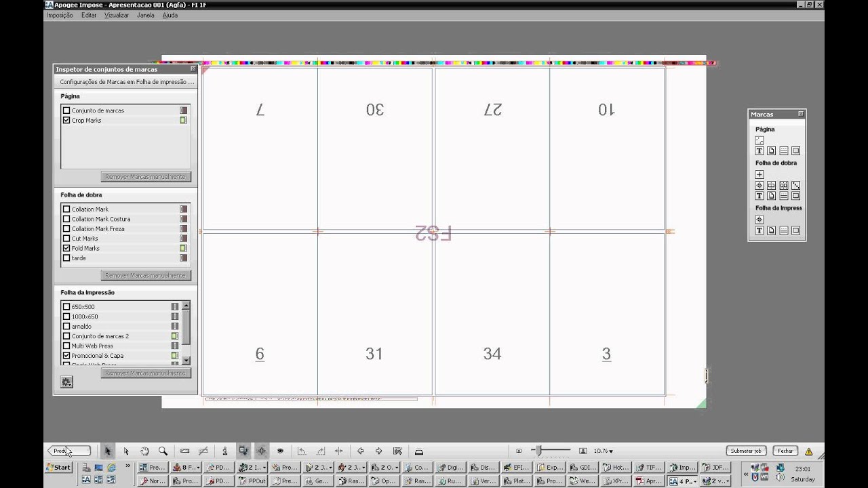Click the Folha de dobra diagonal dots icon
Viewport: 868px width, 488px height.
click(x=796, y=185)
